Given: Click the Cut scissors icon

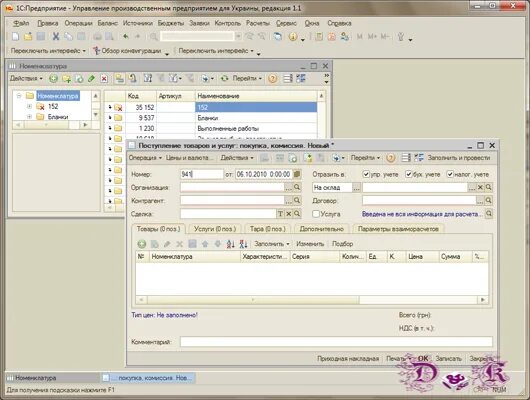Looking at the screenshot, I should [x=56, y=37].
